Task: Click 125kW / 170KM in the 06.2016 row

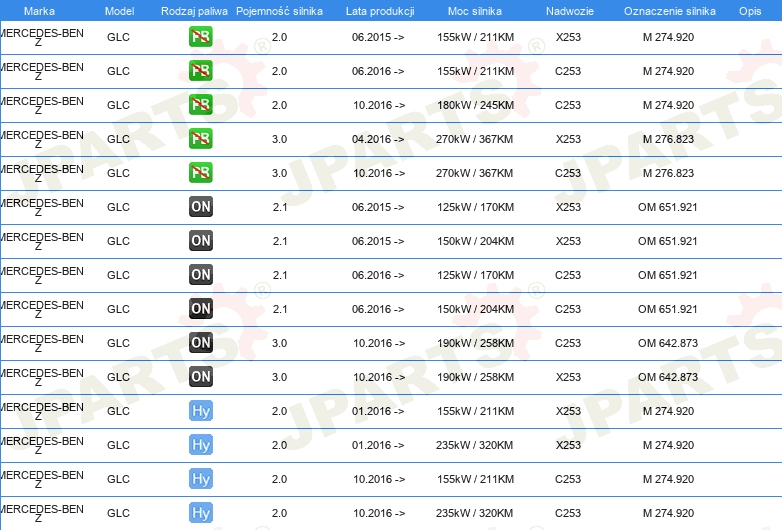Action: coord(475,275)
